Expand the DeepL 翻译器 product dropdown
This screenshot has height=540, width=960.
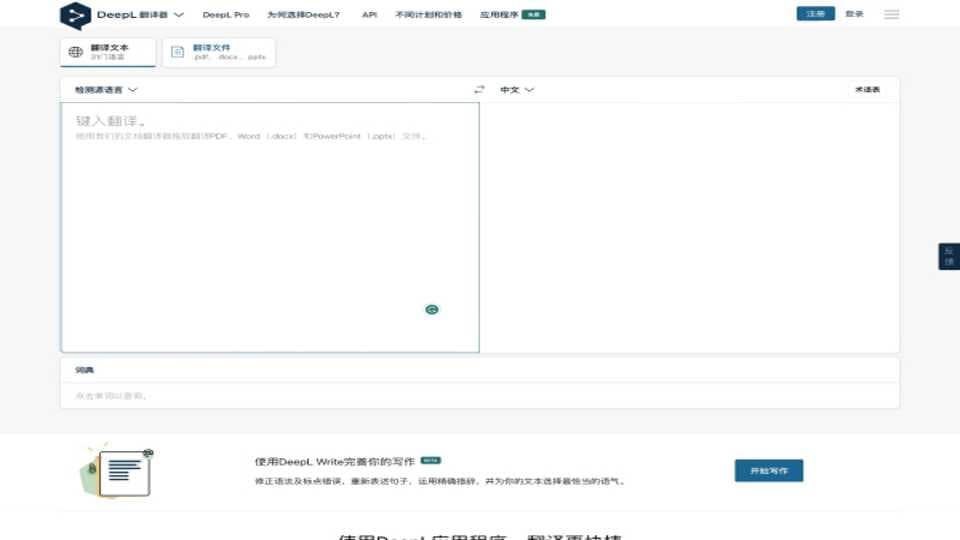click(x=140, y=15)
